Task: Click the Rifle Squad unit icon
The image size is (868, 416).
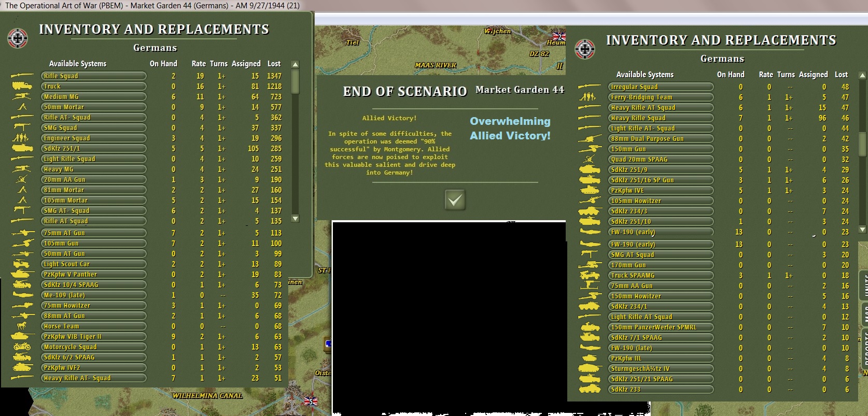Action: tap(22, 76)
